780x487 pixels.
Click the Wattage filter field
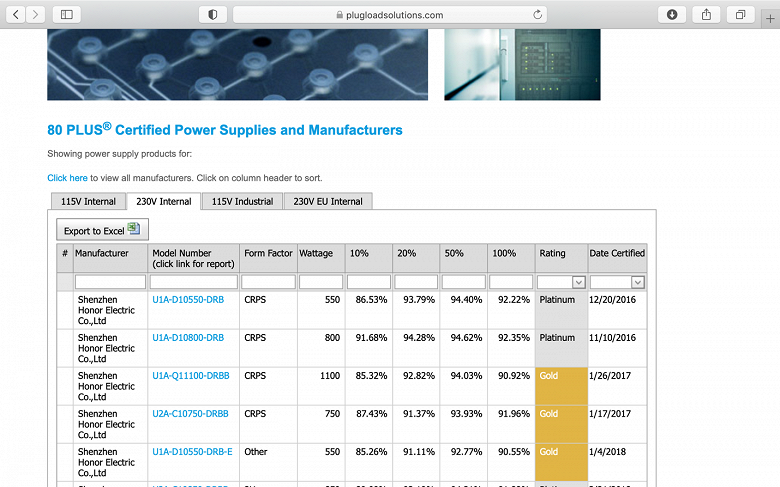click(321, 282)
